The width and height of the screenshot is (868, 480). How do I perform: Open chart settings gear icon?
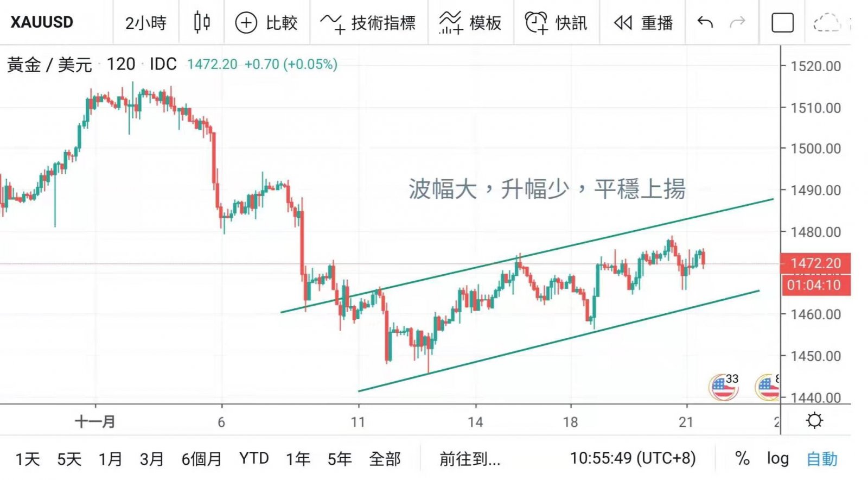pyautogui.click(x=814, y=421)
